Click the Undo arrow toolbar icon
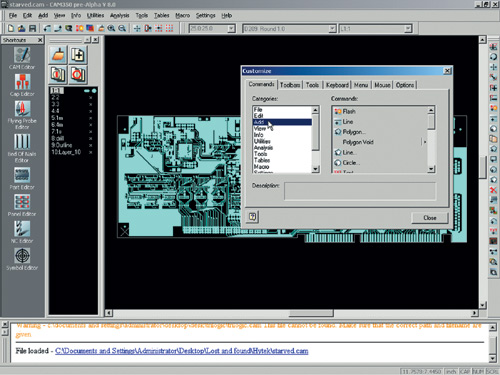The image size is (500, 375). point(47,28)
